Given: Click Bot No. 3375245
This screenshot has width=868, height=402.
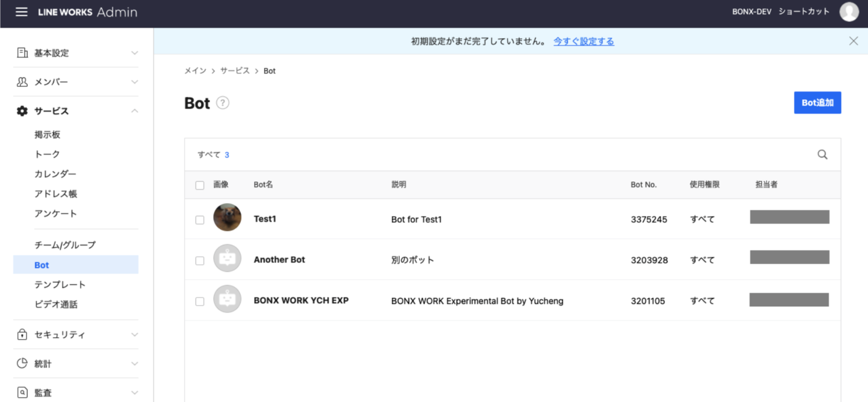Looking at the screenshot, I should [649, 220].
